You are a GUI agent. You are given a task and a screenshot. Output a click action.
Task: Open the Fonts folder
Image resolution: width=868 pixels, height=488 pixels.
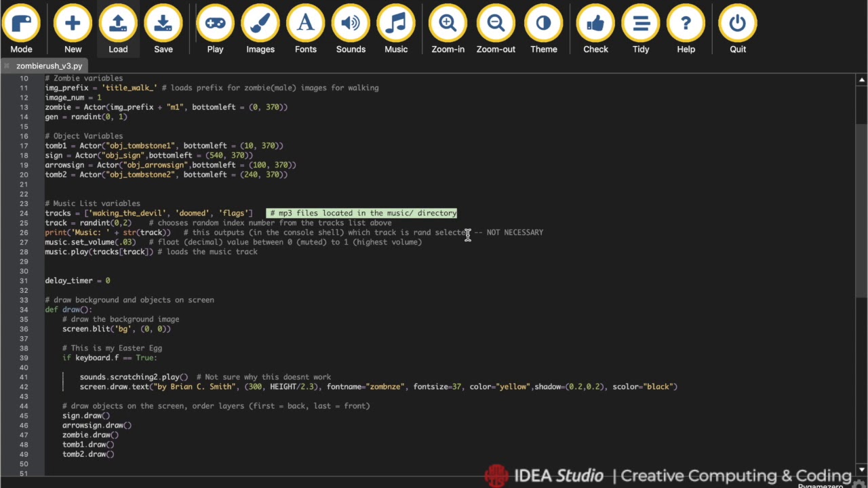pos(306,30)
